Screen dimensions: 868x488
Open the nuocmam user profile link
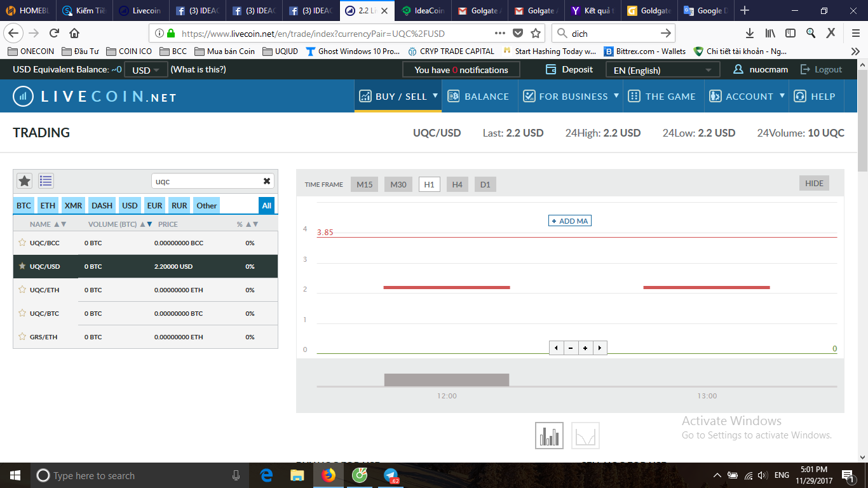(761, 70)
